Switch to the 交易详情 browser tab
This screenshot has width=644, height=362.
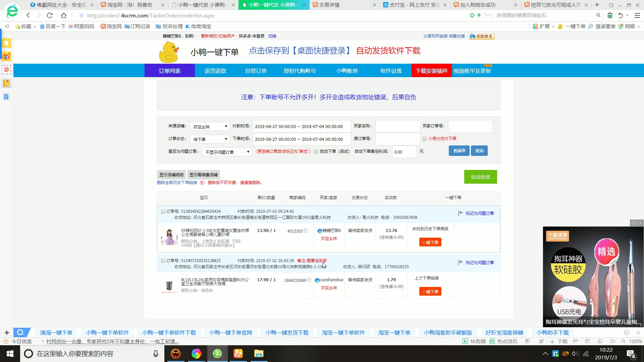pyautogui.click(x=344, y=5)
